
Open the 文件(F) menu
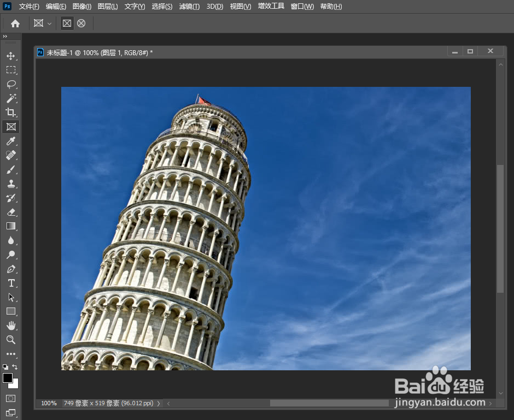29,6
